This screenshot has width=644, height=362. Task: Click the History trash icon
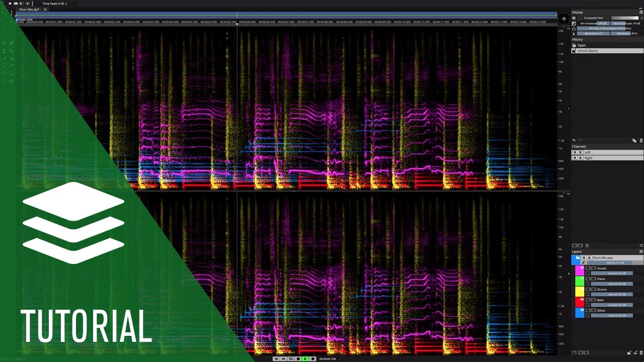click(x=641, y=141)
